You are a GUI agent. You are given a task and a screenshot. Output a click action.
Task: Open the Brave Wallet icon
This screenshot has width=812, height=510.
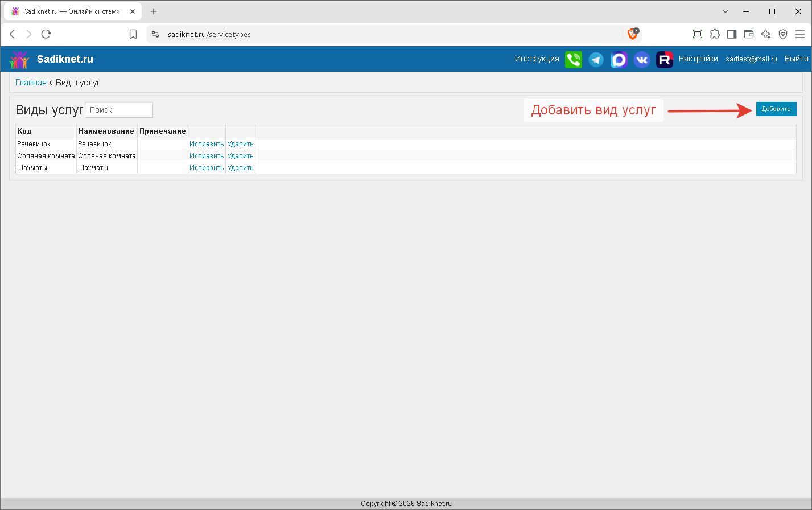point(749,34)
